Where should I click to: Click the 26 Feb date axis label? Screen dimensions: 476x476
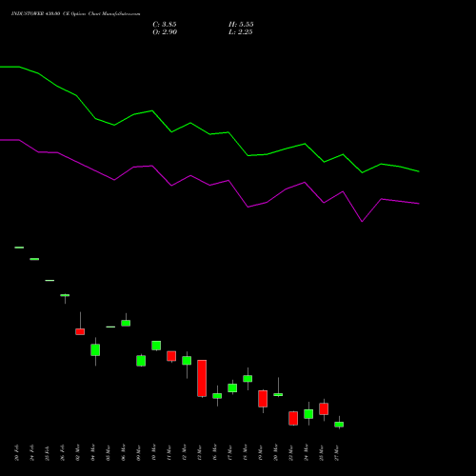(x=63, y=453)
